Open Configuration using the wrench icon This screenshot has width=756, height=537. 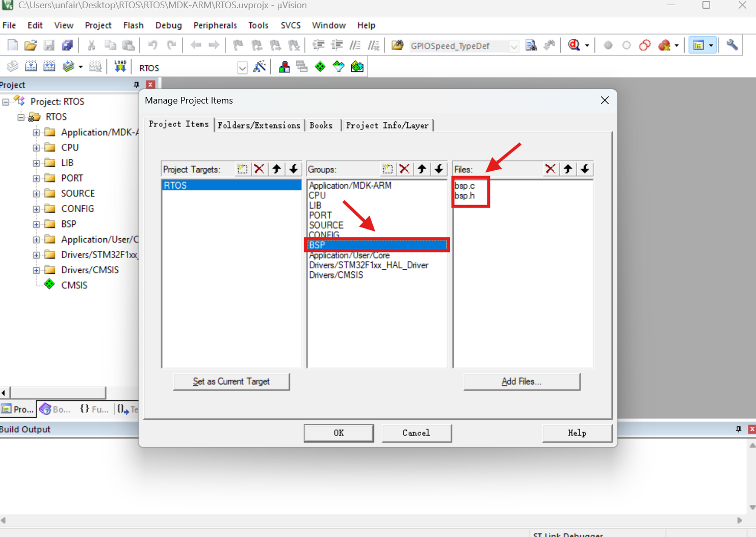pyautogui.click(x=732, y=45)
